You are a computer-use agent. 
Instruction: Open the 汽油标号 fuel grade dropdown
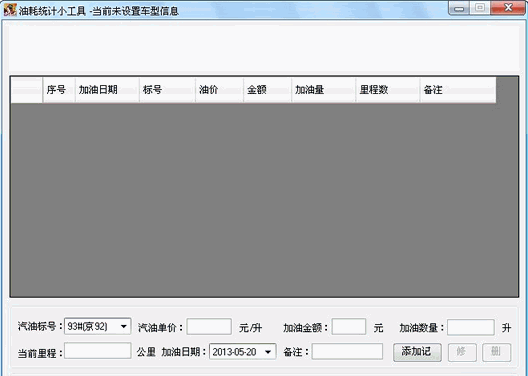point(97,326)
